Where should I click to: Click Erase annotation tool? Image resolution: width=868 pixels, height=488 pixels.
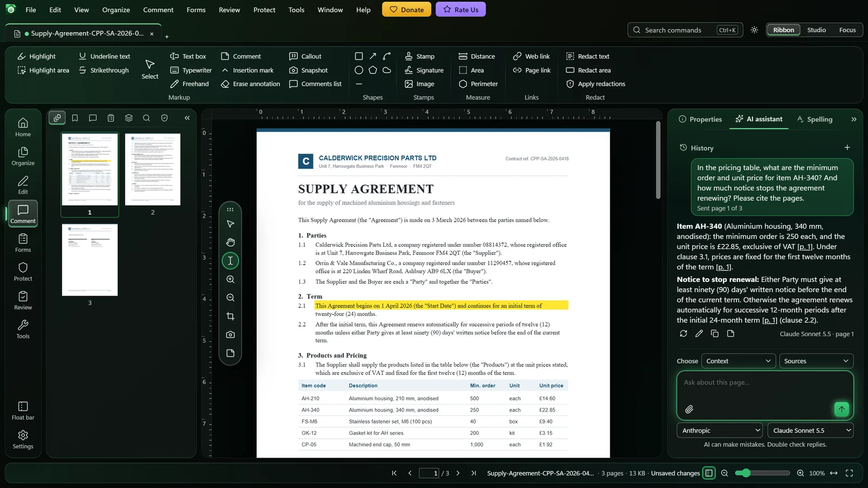pyautogui.click(x=251, y=84)
